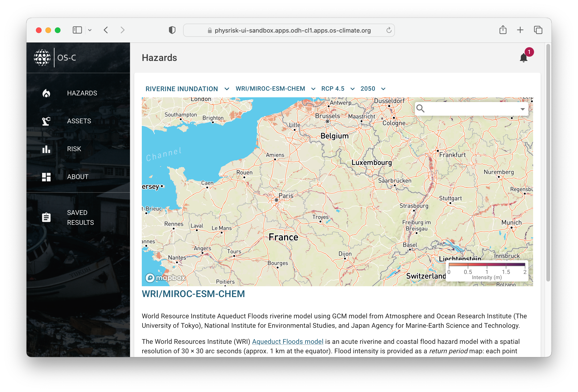
Task: Open the Aqueduct Floods model link
Action: click(x=288, y=341)
